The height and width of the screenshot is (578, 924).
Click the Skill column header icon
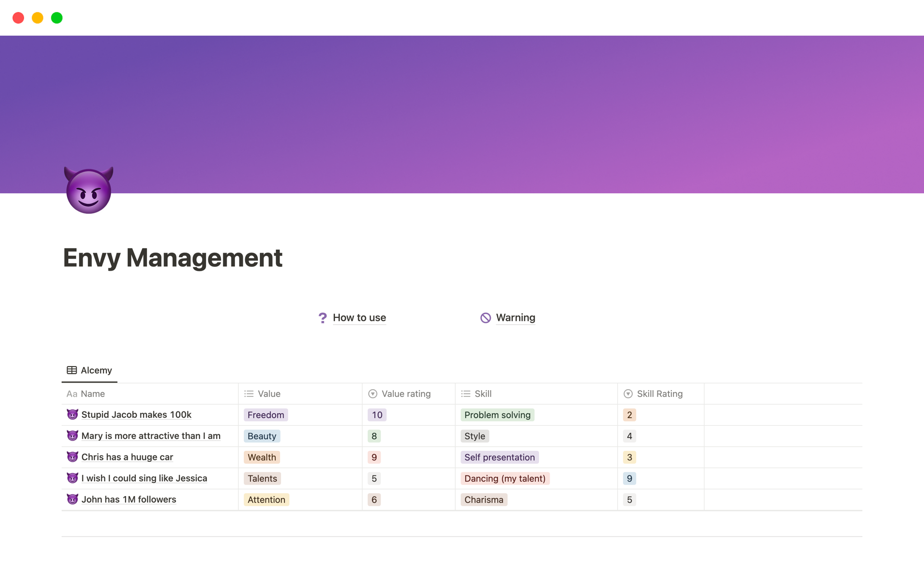(466, 393)
